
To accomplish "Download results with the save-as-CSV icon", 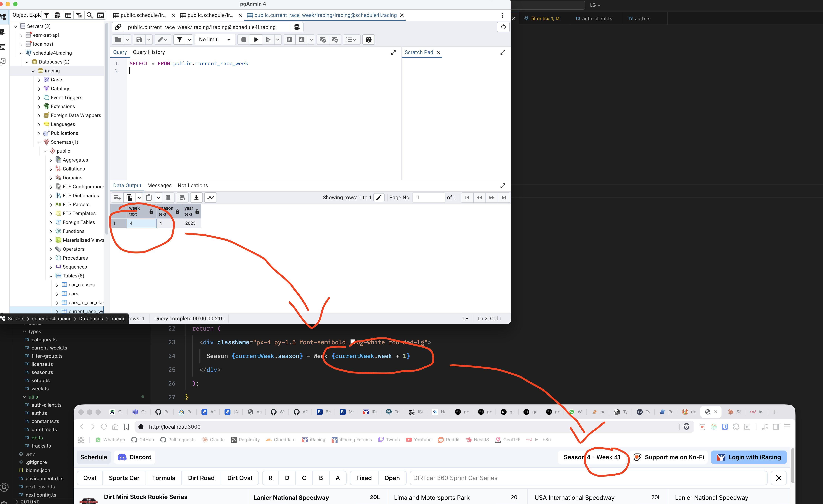I will coord(196,198).
